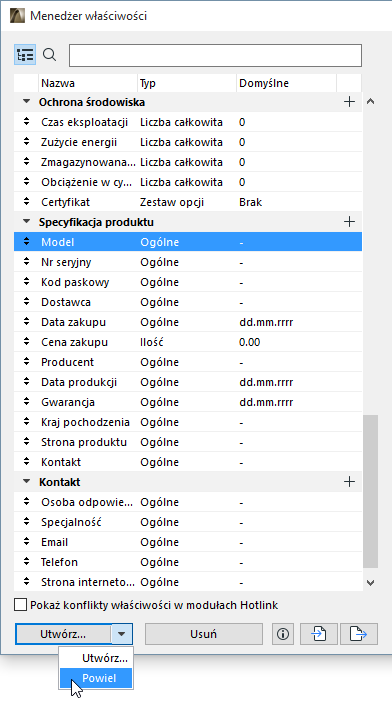Select the Obciążenie w cy... property row
This screenshot has height=701, width=392.
point(188,182)
